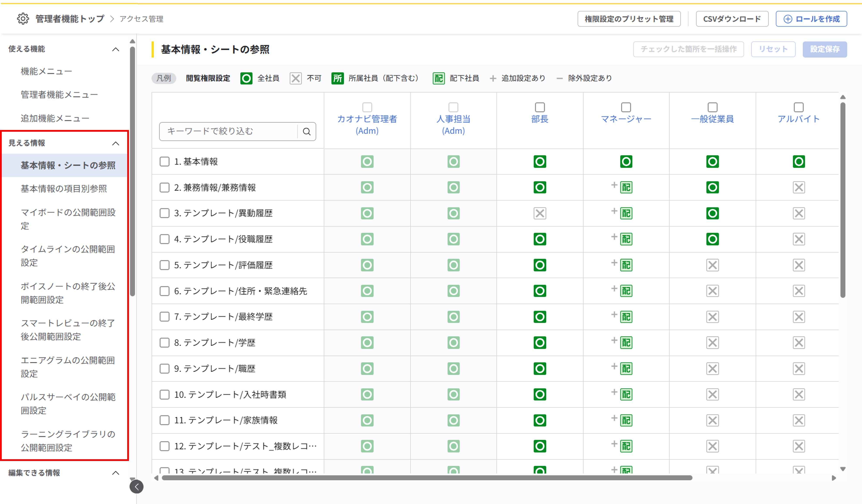Viewport: 862px width, 504px height.
Task: Click the settings gear icon in breadcrumb
Action: 23,19
